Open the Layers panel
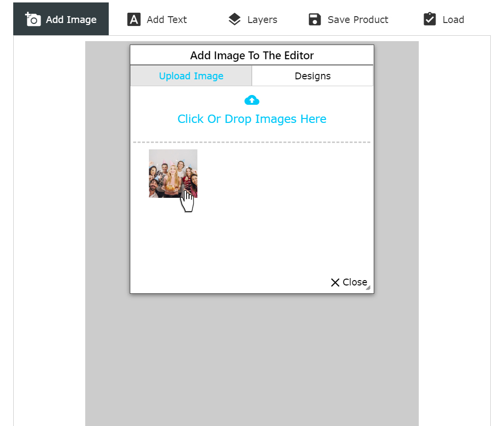This screenshot has width=504, height=426. 252,19
